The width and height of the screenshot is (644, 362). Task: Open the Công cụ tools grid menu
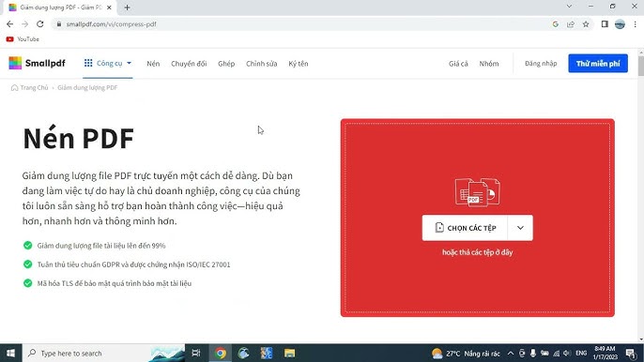108,63
